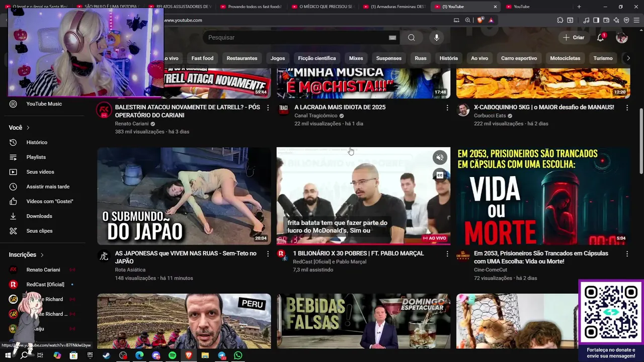644x362 pixels.
Task: Open options menu for X-CABOQUINHO 5KG video
Action: [x=627, y=108]
